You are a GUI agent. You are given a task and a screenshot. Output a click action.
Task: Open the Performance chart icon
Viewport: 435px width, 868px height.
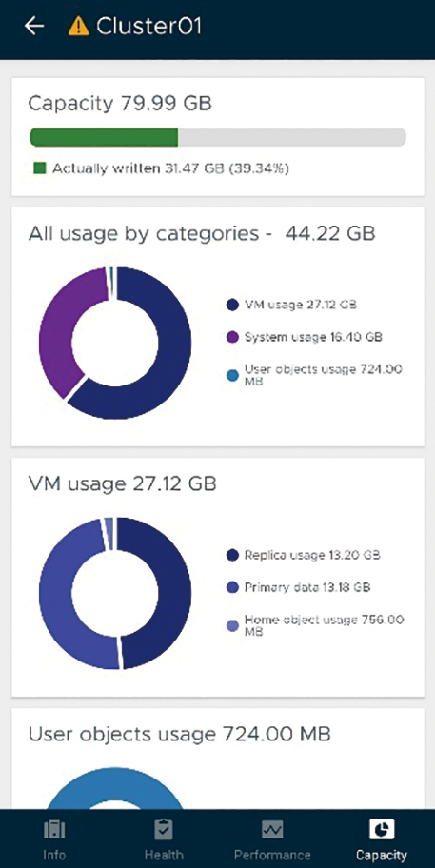click(272, 829)
